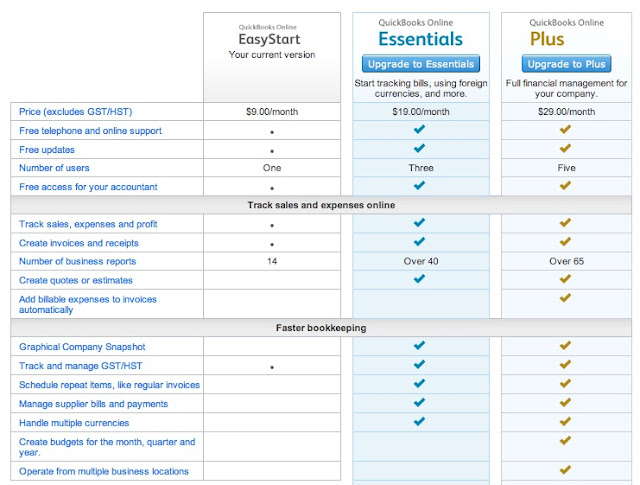The width and height of the screenshot is (640, 485).
Task: Click Plus checkmark for Create budgets row
Action: tap(566, 440)
